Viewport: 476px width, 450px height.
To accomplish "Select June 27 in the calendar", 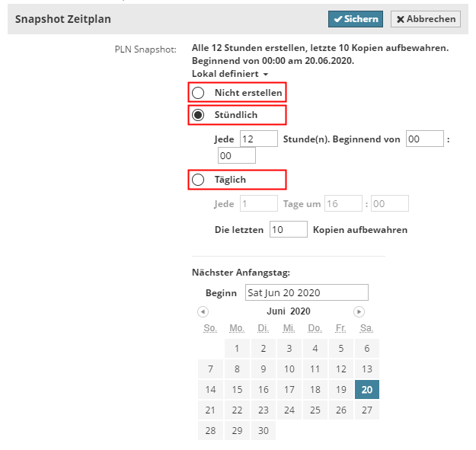I will (367, 410).
